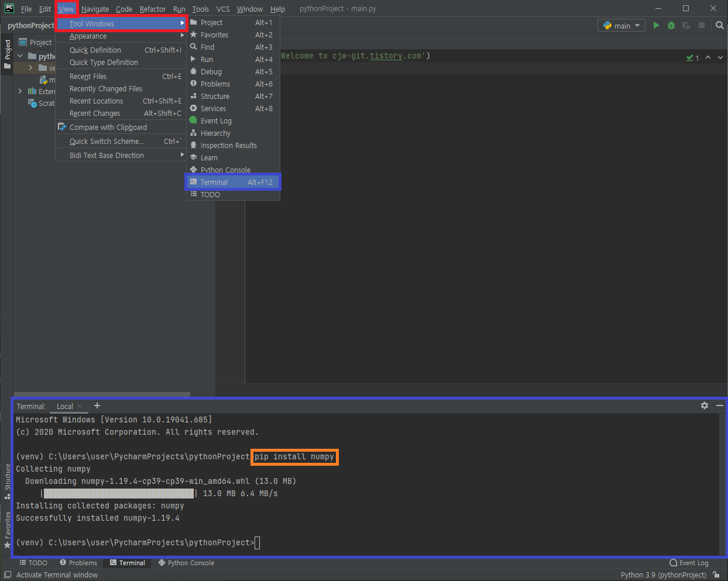The width and height of the screenshot is (728, 581).
Task: Choose Quick Definition menu entry
Action: [121, 50]
